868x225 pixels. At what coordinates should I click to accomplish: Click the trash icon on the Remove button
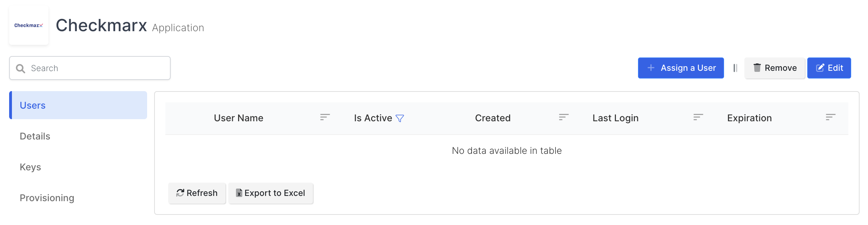click(x=757, y=68)
